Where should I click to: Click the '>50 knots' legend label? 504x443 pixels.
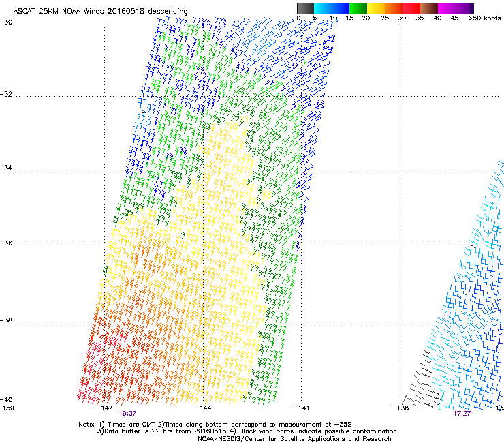[484, 18]
